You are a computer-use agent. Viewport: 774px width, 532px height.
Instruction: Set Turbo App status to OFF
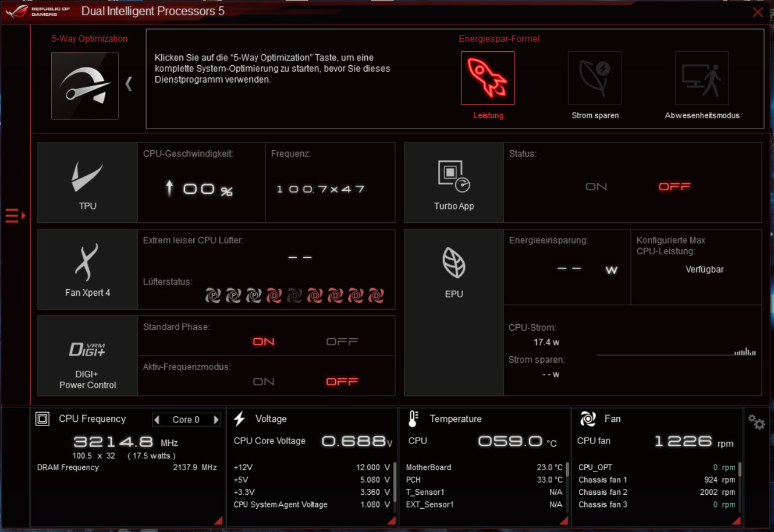tap(674, 187)
